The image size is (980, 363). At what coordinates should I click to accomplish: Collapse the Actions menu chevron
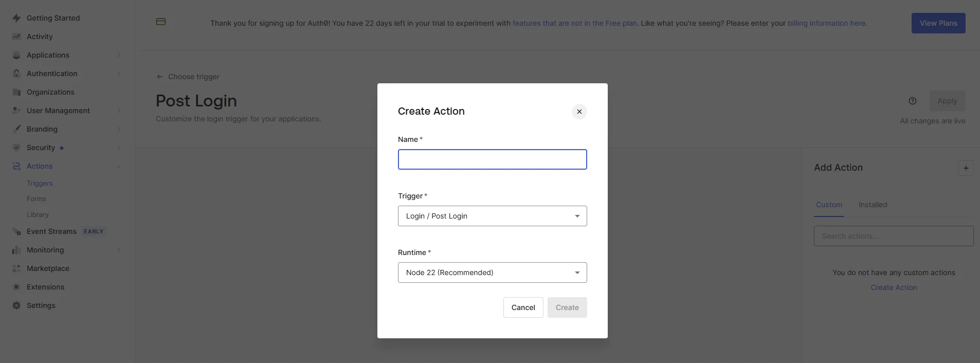click(119, 166)
